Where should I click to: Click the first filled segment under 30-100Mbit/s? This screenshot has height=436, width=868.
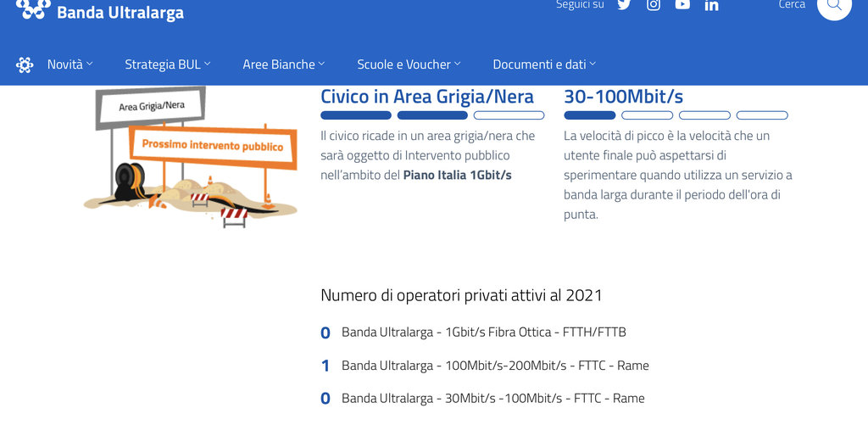(x=590, y=115)
